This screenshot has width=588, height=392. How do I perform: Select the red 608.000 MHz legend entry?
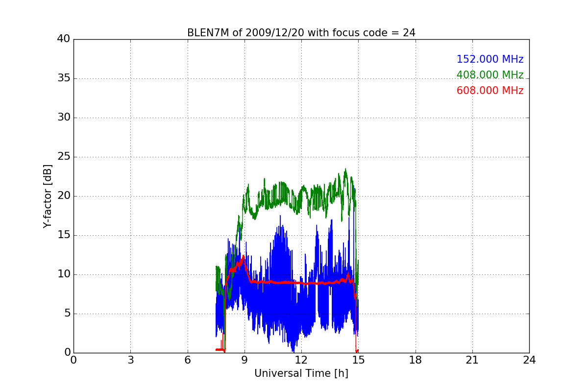coord(490,91)
